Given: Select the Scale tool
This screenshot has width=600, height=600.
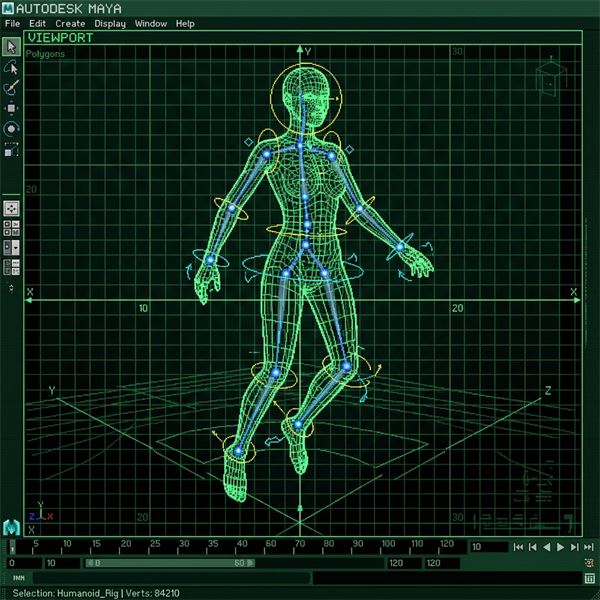Looking at the screenshot, I should 11,150.
